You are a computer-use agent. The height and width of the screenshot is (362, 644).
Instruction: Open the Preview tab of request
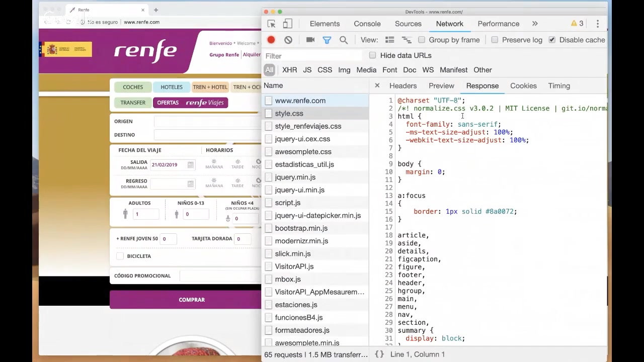pyautogui.click(x=441, y=85)
